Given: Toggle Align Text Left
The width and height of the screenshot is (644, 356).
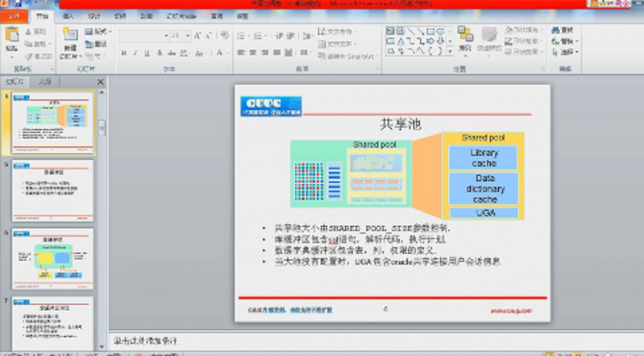Looking at the screenshot, I should tap(241, 53).
